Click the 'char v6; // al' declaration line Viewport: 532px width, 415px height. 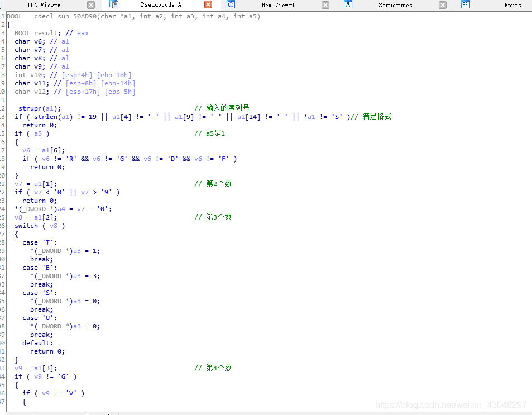(42, 41)
